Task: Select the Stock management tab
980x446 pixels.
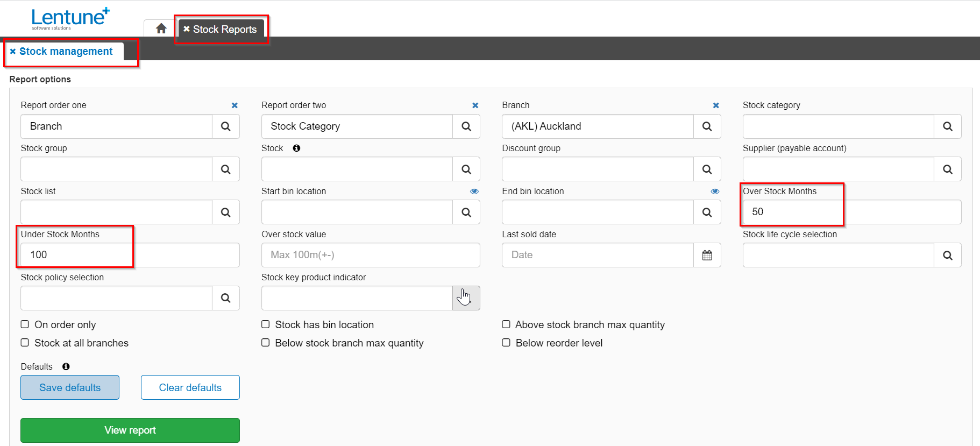Action: tap(66, 52)
